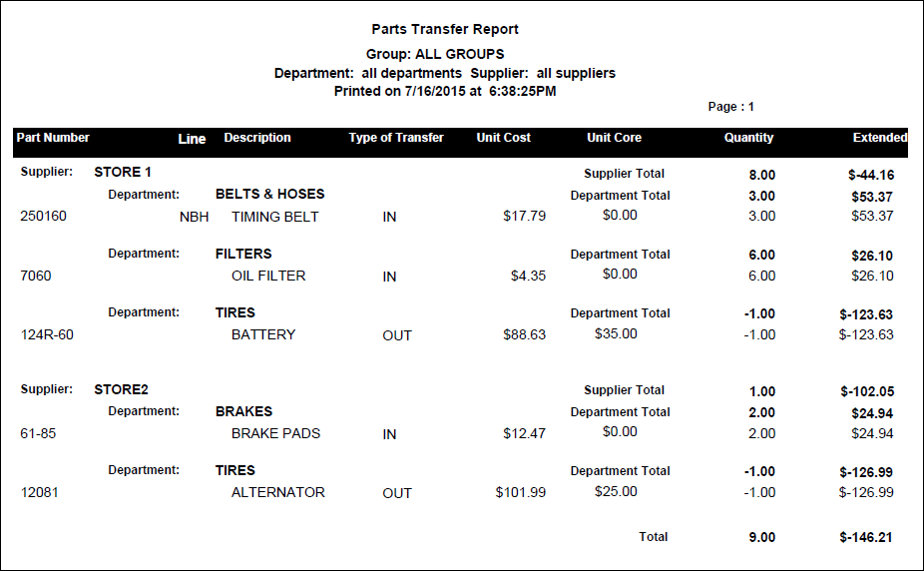
Task: Click the Parts Transfer Report title
Action: pyautogui.click(x=445, y=30)
